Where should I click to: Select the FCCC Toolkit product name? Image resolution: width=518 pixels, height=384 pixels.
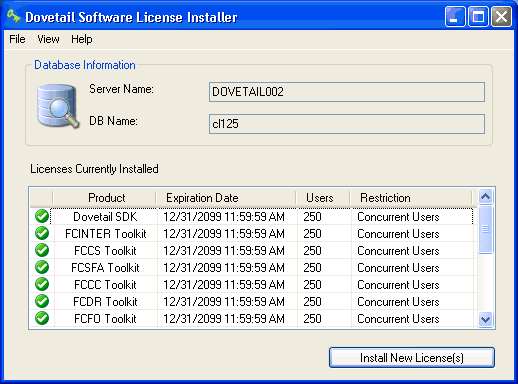point(105,285)
